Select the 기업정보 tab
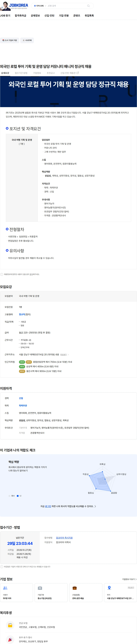This screenshot has width=137, height=644. [x=37, y=73]
